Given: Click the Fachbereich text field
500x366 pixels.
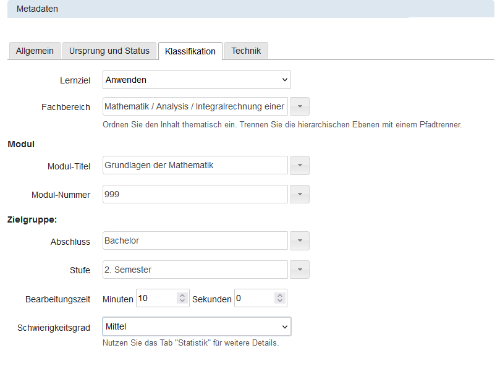Looking at the screenshot, I should coord(195,107).
